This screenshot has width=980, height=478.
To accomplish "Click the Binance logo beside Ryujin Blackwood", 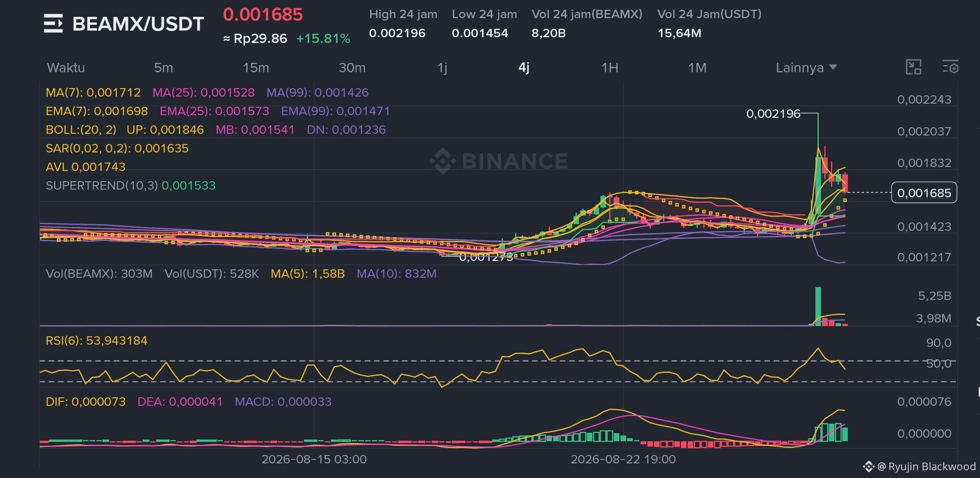I will pos(868,466).
